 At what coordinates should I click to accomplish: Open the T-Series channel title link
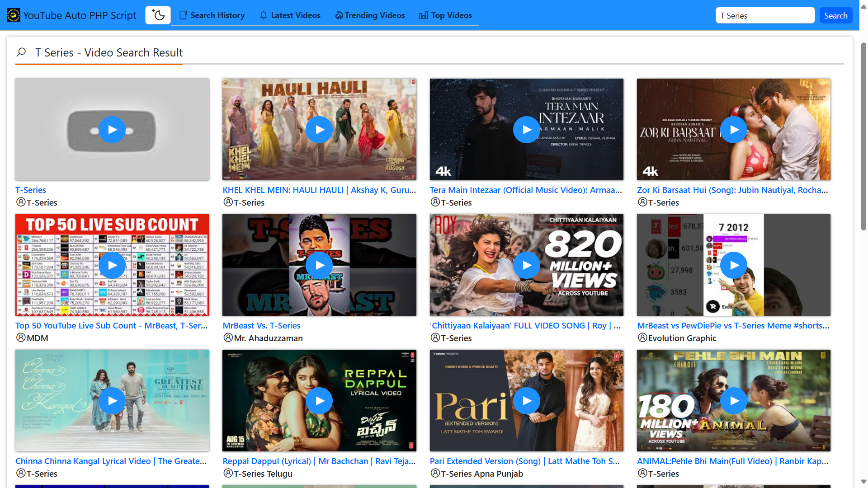coord(31,190)
